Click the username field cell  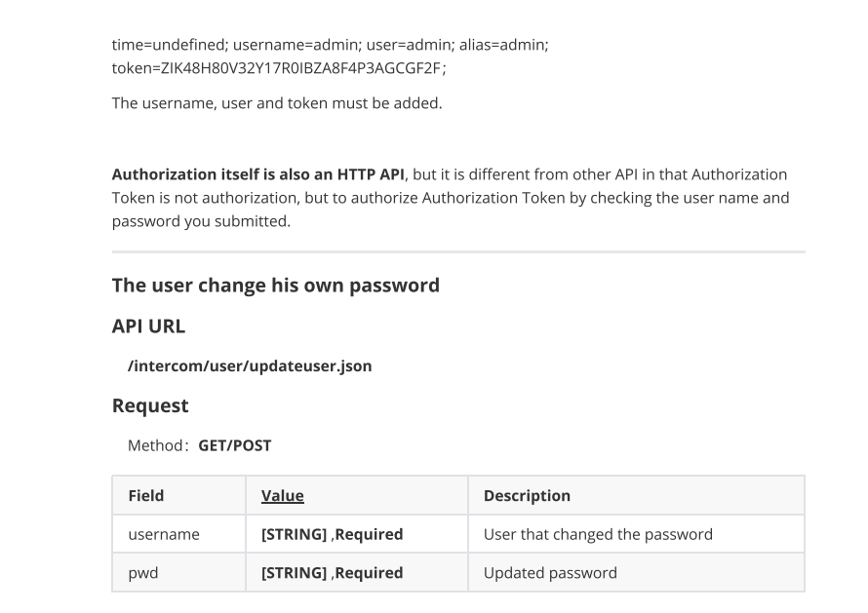(179, 534)
